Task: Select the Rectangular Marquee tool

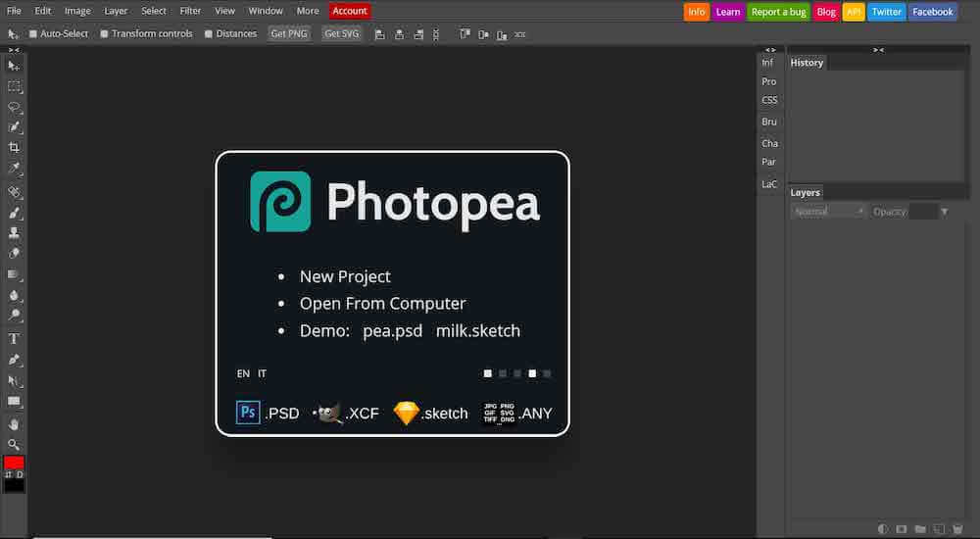Action: [x=14, y=86]
